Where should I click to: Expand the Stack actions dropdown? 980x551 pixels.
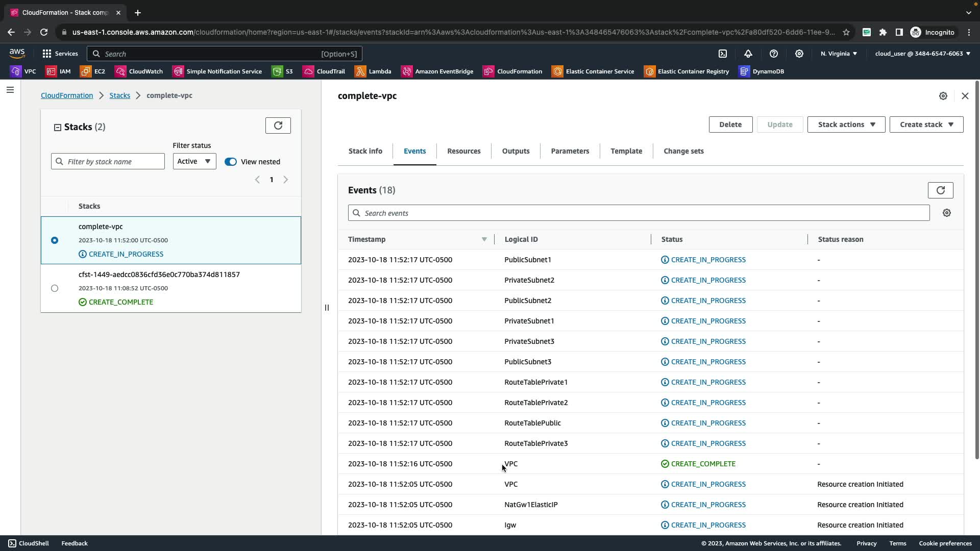tap(846, 124)
